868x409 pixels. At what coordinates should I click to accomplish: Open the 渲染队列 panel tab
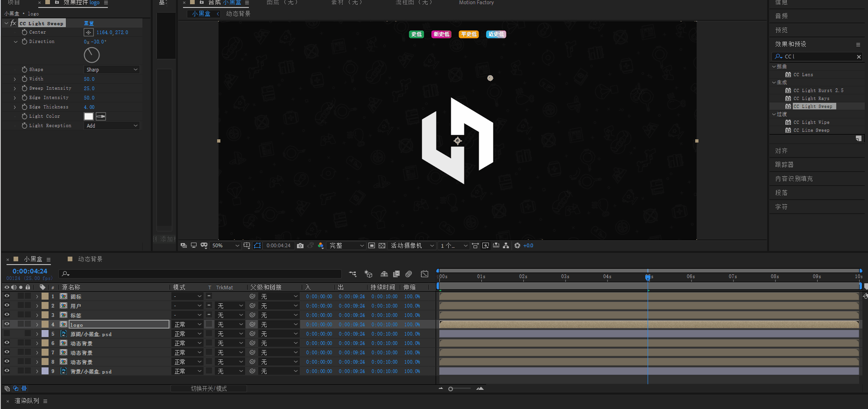(x=27, y=401)
